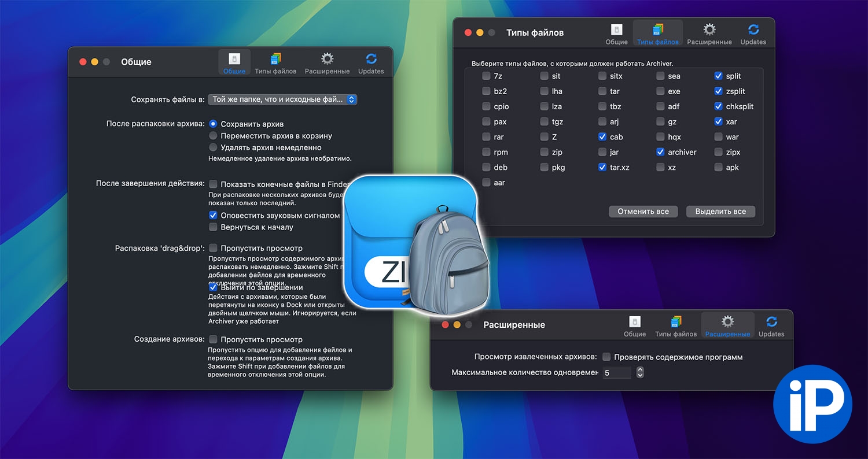The height and width of the screenshot is (459, 868).
Task: Check the arj file type
Action: click(x=602, y=121)
